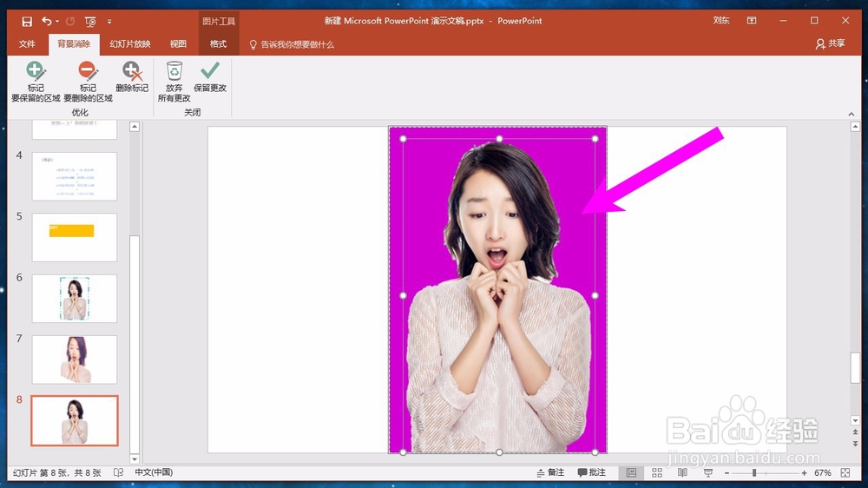Collapse the ribbon with the chevron

[851, 114]
